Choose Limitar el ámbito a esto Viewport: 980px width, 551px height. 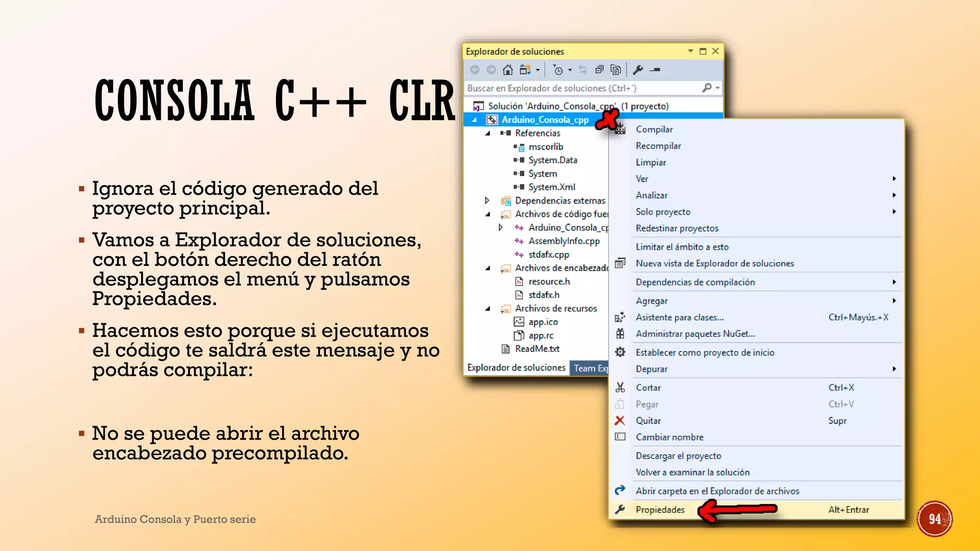[x=682, y=247]
